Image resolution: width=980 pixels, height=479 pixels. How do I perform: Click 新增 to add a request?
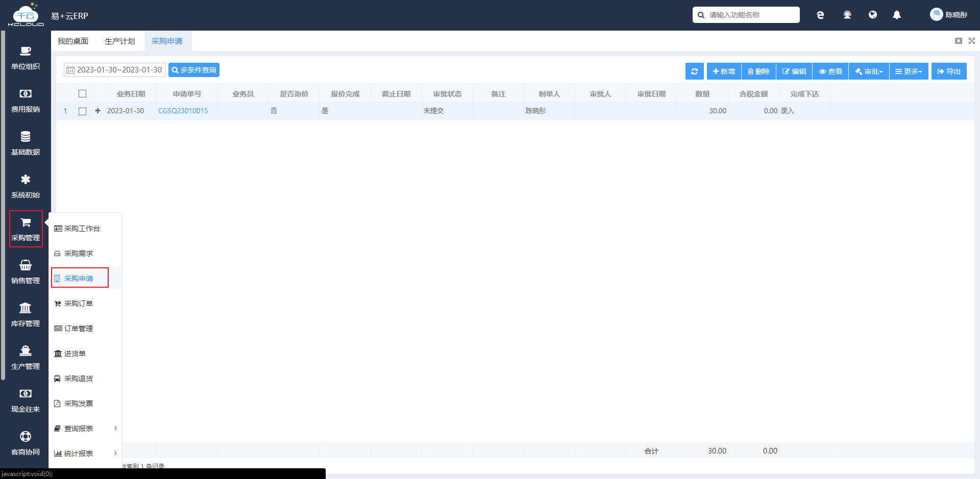(x=724, y=71)
